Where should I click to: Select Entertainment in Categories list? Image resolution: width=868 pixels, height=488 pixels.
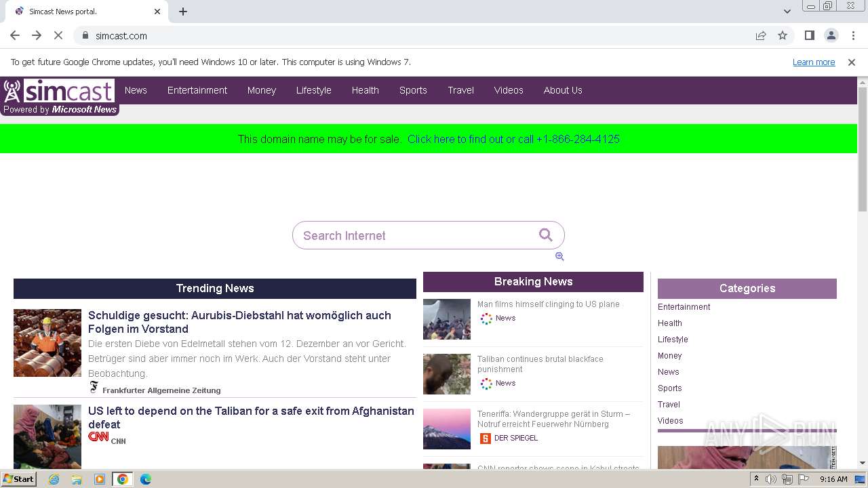click(684, 307)
